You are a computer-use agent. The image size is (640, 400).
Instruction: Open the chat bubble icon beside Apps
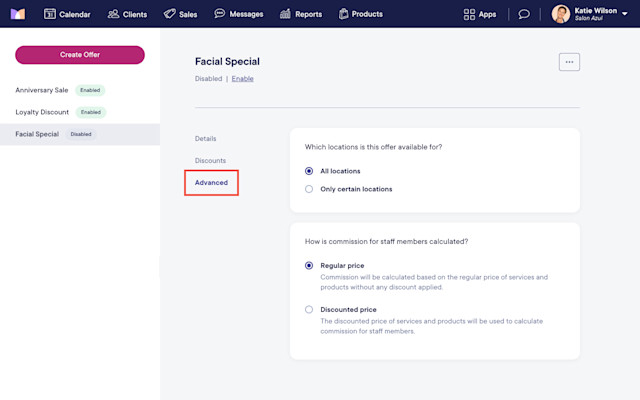point(524,14)
